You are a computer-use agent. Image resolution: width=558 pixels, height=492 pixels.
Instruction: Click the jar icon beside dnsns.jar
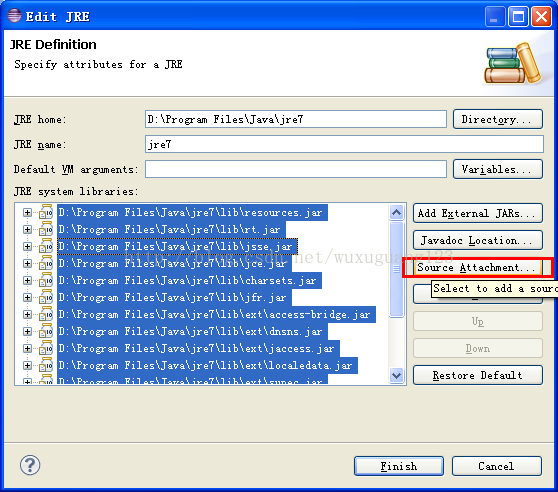[46, 331]
